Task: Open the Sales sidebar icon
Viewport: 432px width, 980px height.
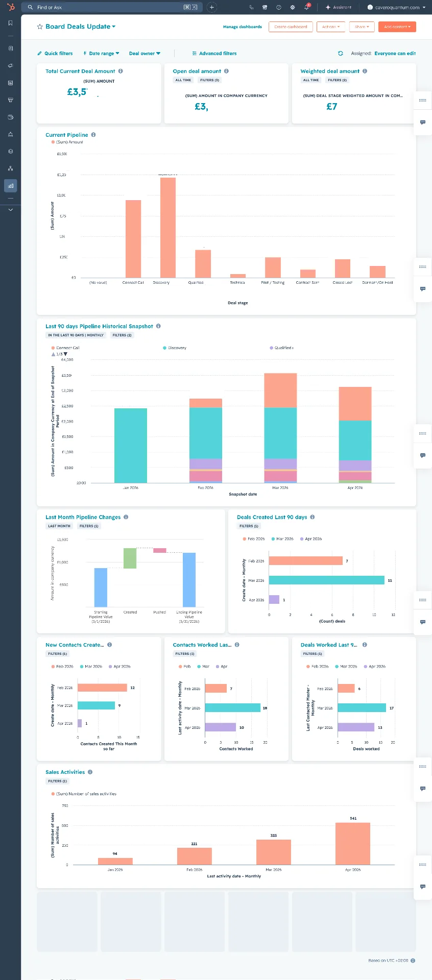Action: [x=10, y=100]
